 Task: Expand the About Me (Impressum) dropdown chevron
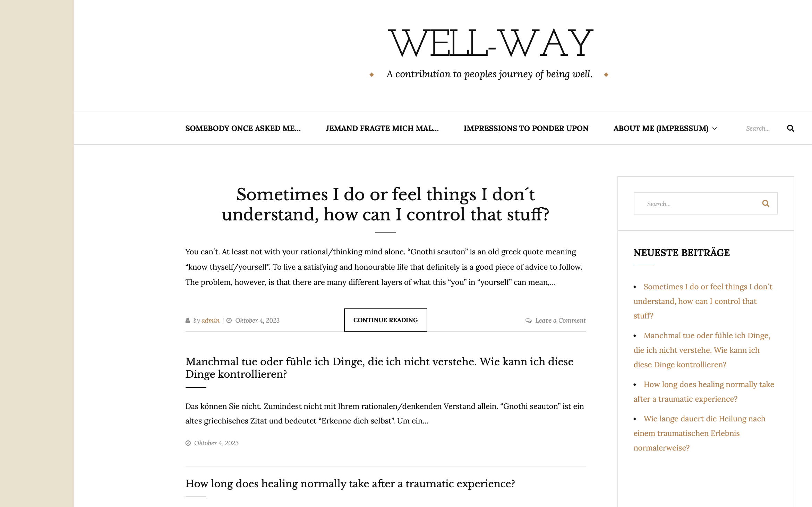coord(715,129)
